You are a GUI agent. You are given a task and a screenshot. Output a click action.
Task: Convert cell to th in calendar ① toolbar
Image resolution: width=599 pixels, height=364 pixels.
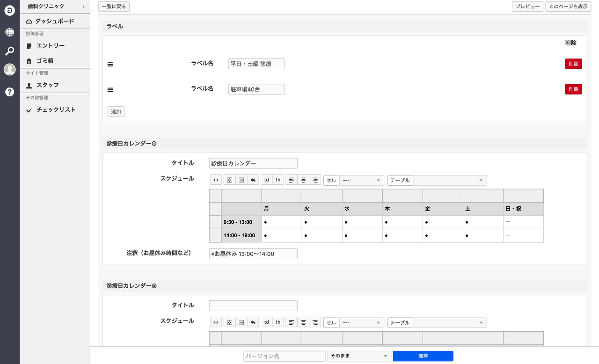point(278,180)
